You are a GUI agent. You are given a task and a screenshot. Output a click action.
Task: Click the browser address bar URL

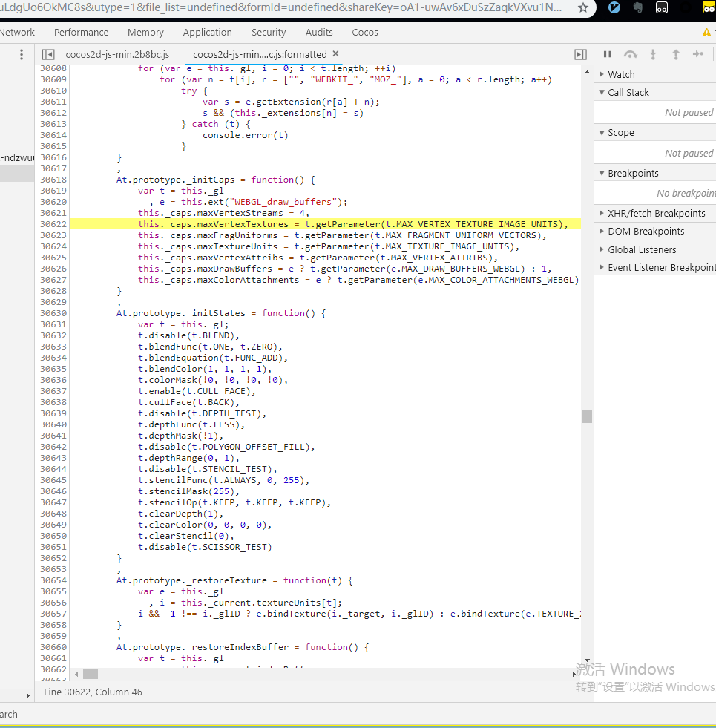(282, 7)
